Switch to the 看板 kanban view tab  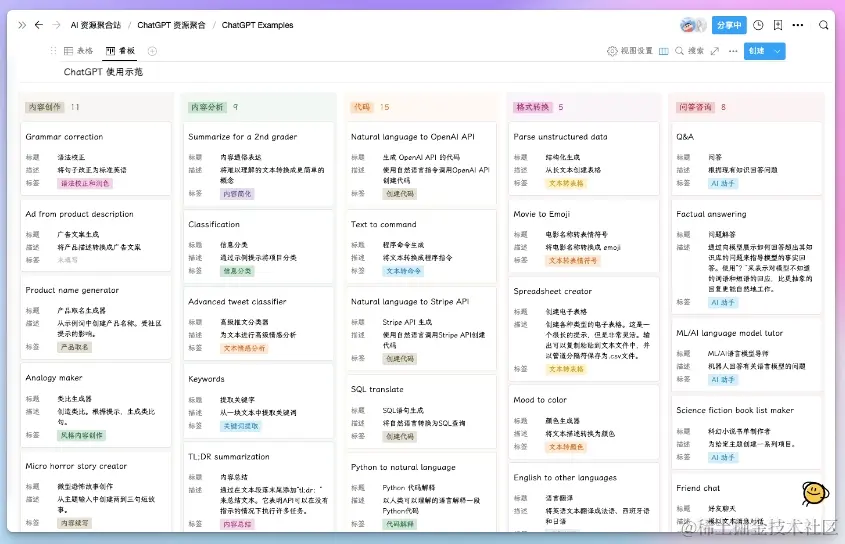(120, 51)
